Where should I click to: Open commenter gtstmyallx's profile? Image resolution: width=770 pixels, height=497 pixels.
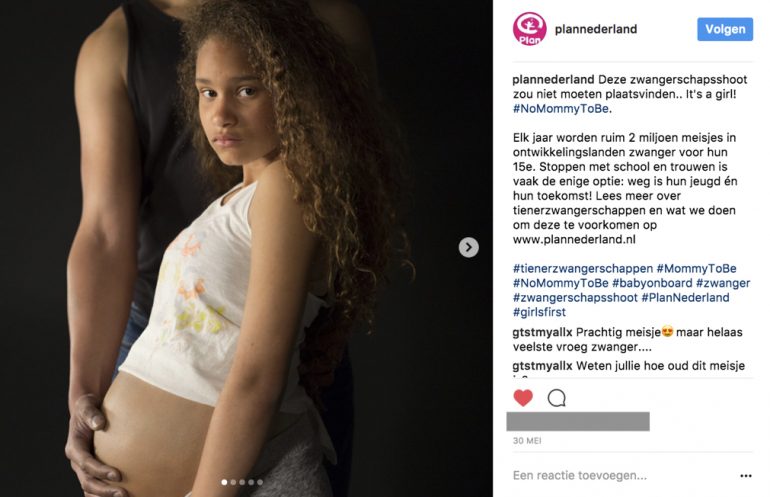click(542, 332)
